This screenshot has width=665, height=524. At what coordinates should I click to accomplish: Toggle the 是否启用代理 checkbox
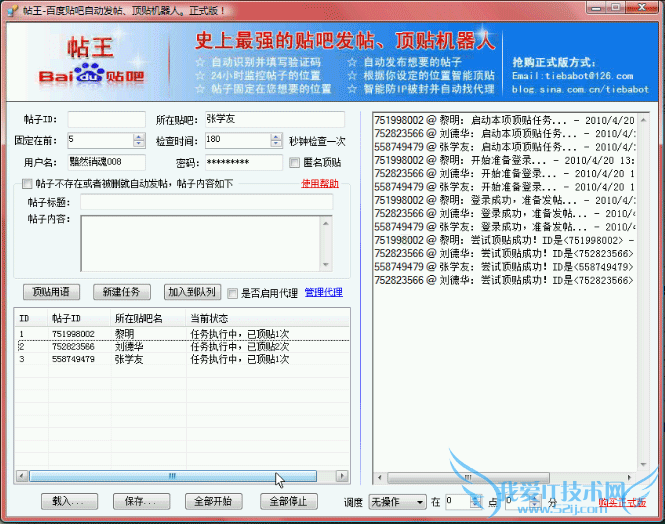(232, 293)
